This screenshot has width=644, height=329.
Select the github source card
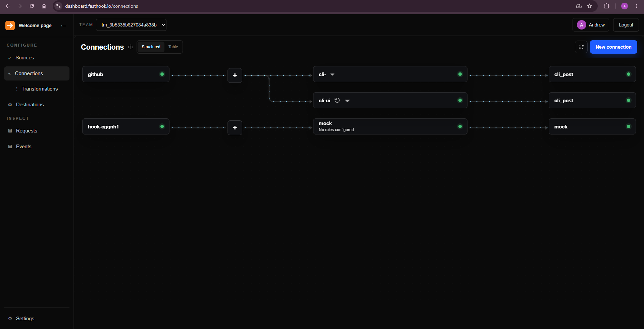coord(126,74)
